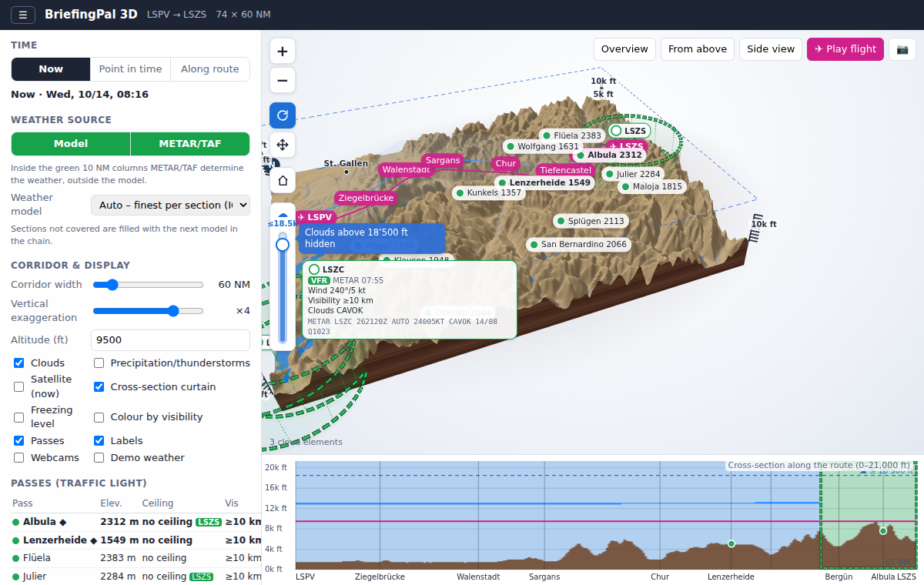Click the Julier row in passes table
The height and width of the screenshot is (585, 924).
pyautogui.click(x=136, y=577)
